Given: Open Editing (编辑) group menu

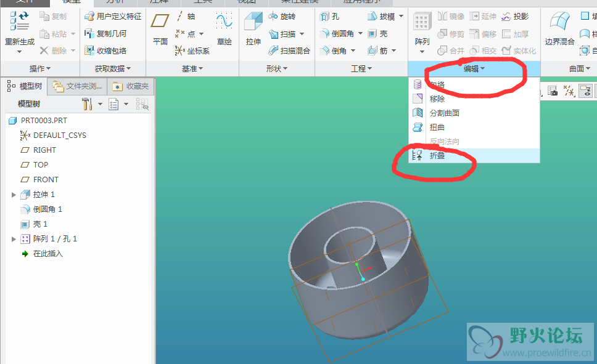Looking at the screenshot, I should (474, 68).
